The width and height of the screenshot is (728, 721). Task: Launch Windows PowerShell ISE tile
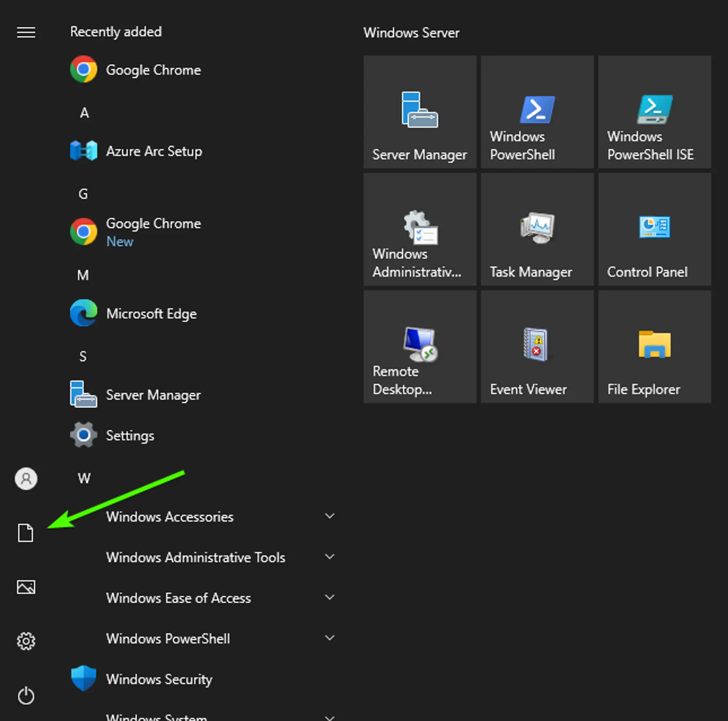pos(654,112)
